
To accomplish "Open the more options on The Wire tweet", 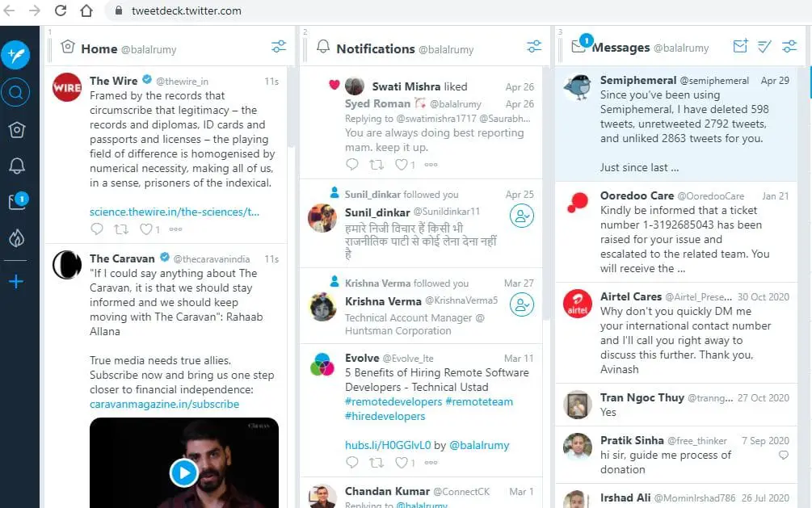I will pos(175,229).
